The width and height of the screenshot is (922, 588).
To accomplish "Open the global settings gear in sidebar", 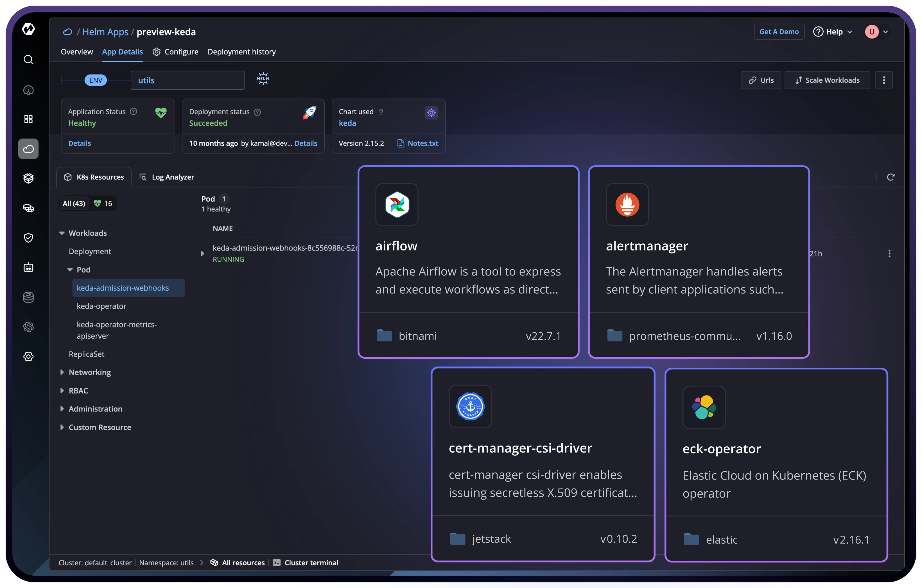I will [28, 356].
